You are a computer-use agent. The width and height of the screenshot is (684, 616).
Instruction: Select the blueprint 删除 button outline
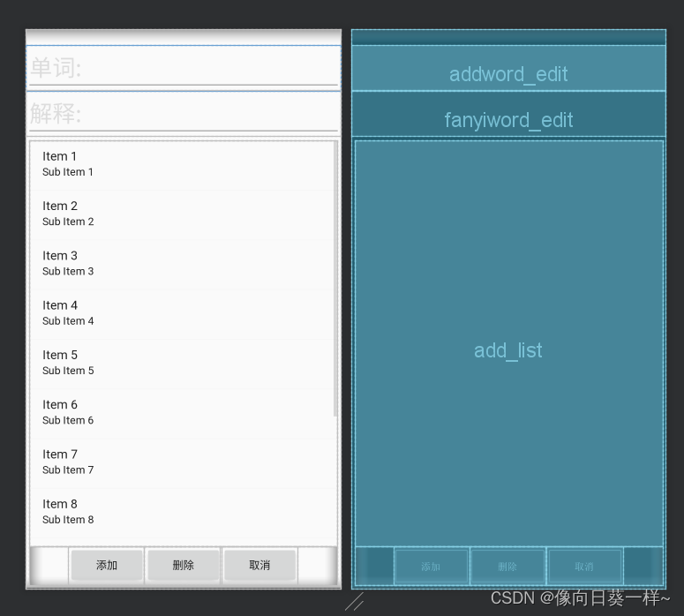[x=507, y=567]
